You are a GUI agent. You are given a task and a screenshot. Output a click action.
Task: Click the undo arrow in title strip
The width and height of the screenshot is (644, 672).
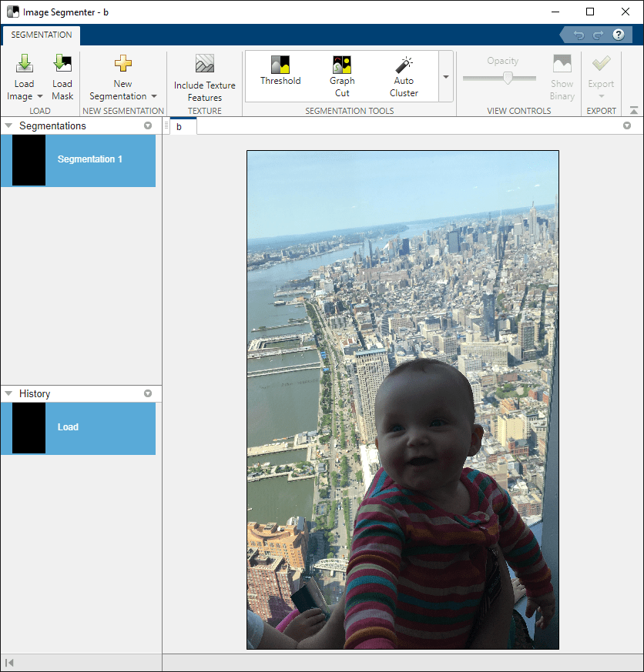coord(579,35)
